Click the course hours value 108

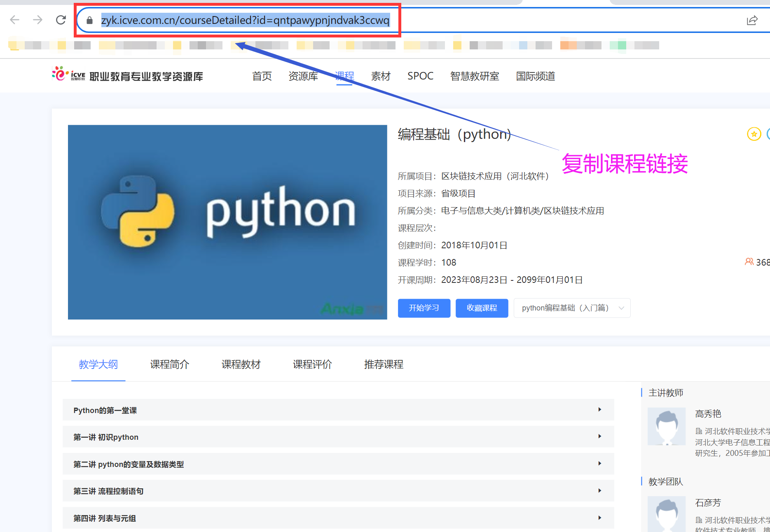point(449,263)
